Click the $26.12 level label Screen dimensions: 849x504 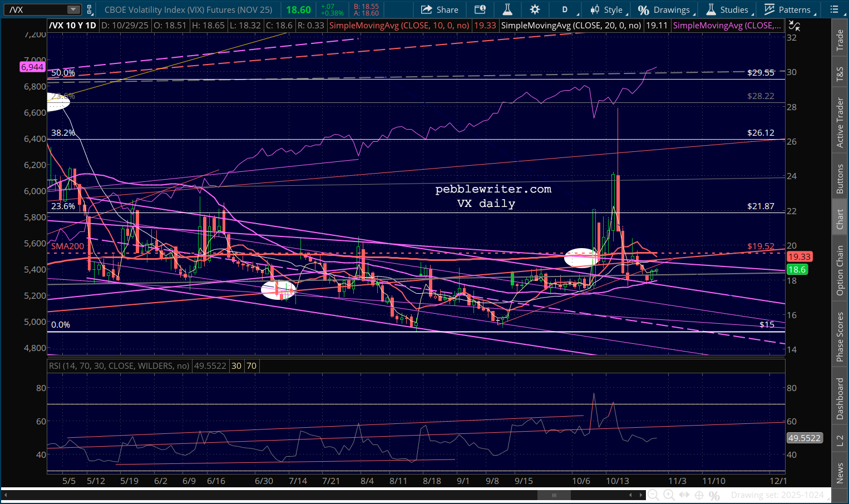click(761, 132)
